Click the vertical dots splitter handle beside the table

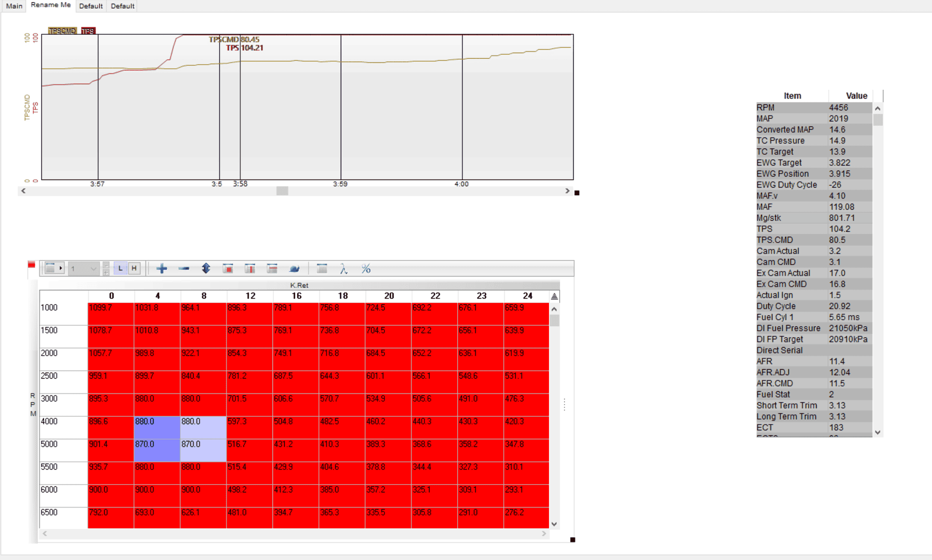[x=565, y=405]
